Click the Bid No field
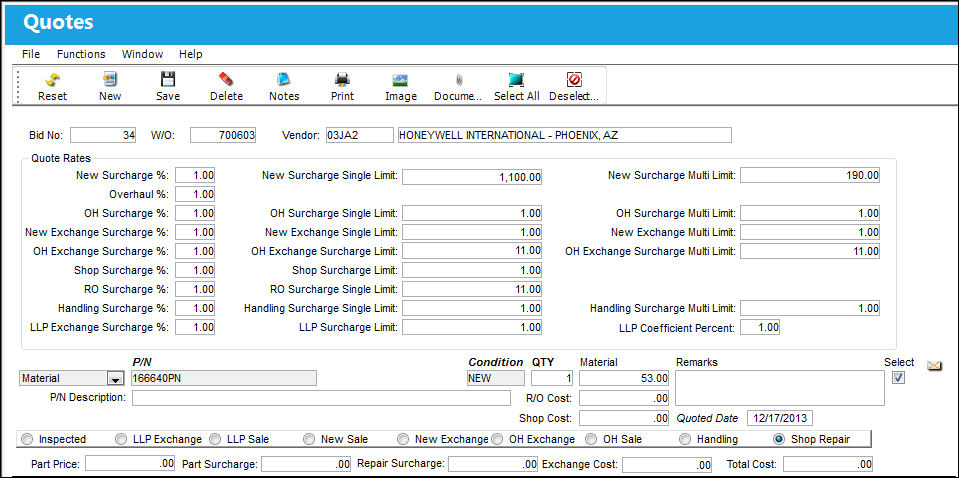Screen dimensions: 959x478 [x=103, y=135]
